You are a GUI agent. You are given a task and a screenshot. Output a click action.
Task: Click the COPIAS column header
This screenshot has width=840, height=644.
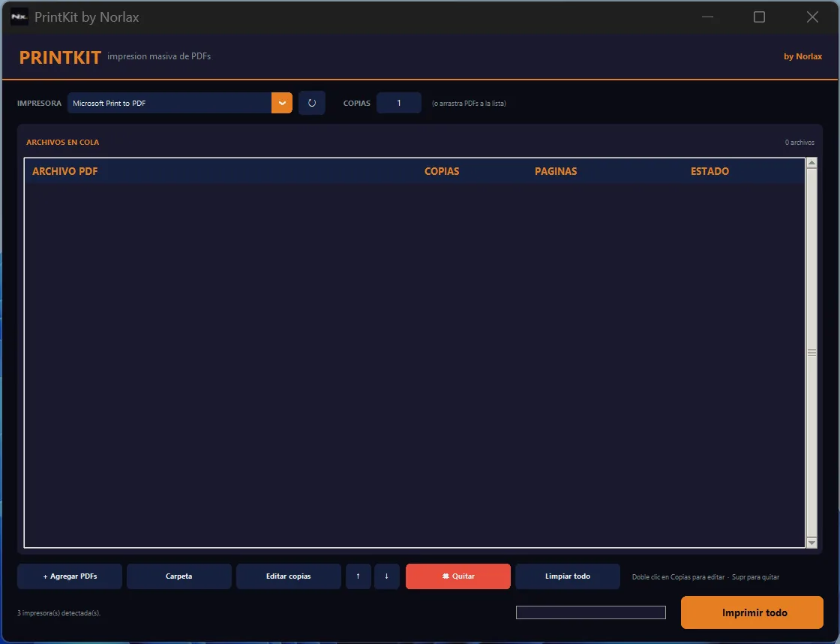[442, 171]
